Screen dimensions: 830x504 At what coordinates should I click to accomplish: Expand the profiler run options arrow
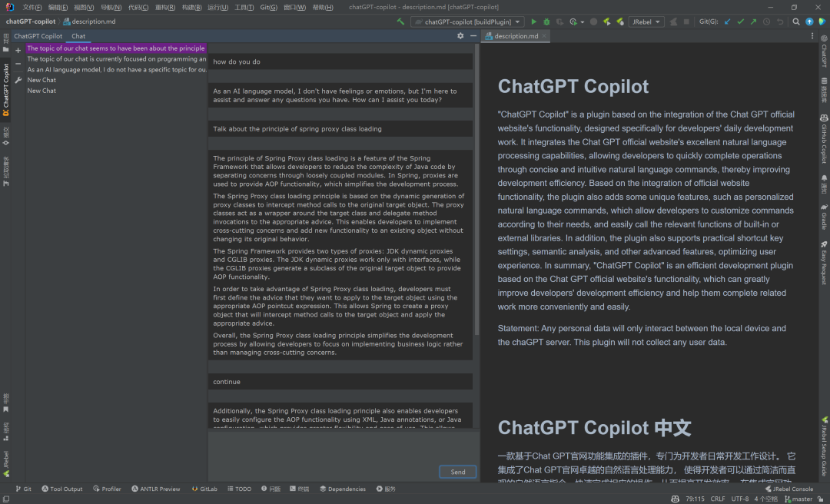click(x=583, y=22)
